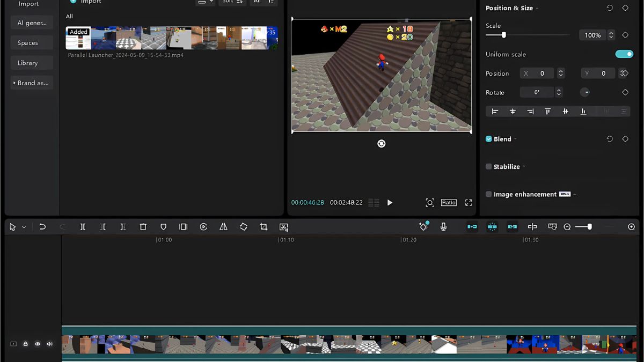The image size is (644, 362).
Task: Reset the Blend settings
Action: click(x=610, y=139)
